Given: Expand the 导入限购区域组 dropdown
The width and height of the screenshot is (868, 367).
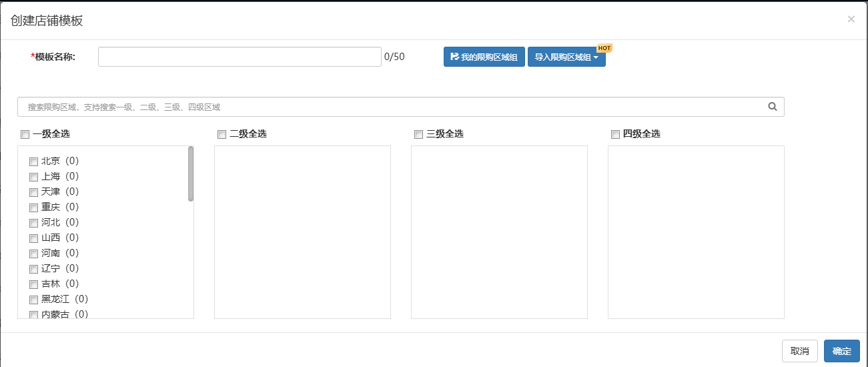Looking at the screenshot, I should pyautogui.click(x=566, y=57).
